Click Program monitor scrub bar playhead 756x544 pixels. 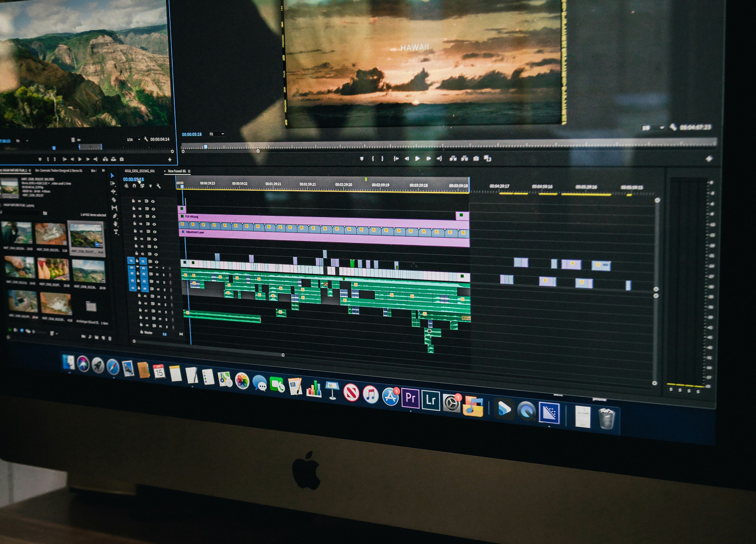pyautogui.click(x=206, y=147)
